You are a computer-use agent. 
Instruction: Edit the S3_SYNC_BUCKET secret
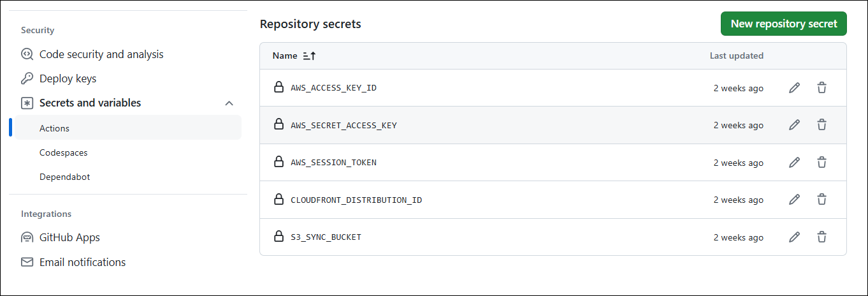(x=794, y=237)
